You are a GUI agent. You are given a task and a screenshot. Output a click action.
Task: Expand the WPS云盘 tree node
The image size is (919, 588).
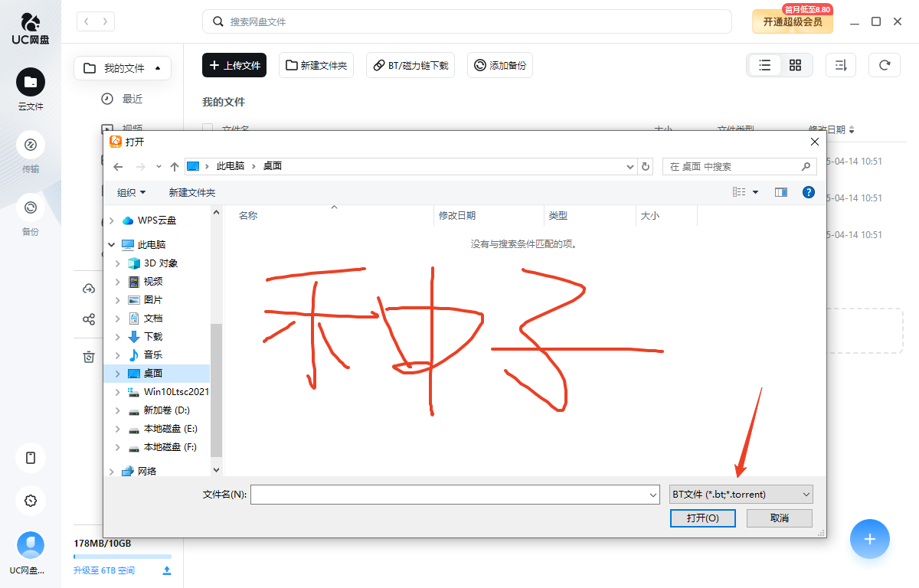coord(112,220)
